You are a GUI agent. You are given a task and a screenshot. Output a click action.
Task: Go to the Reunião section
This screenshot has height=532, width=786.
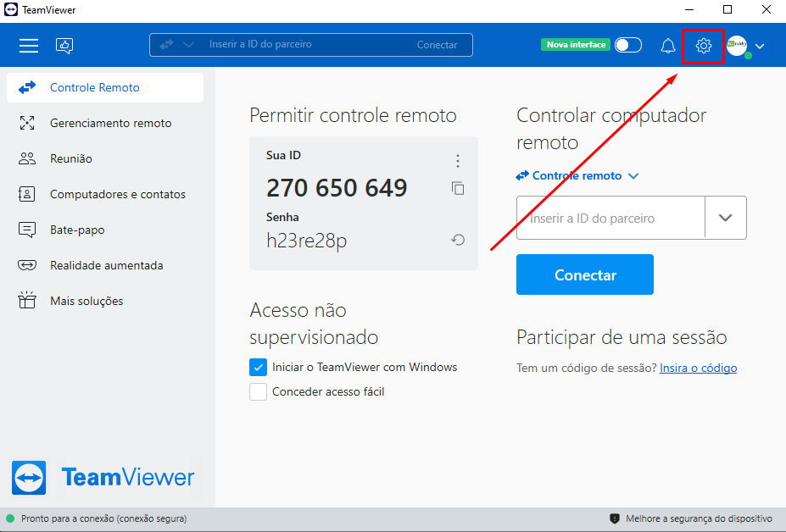tap(105, 158)
